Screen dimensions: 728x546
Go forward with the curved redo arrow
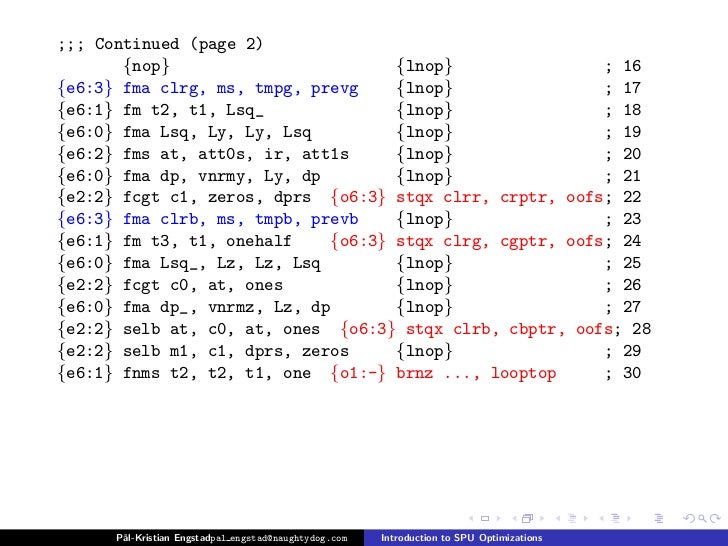click(x=715, y=518)
